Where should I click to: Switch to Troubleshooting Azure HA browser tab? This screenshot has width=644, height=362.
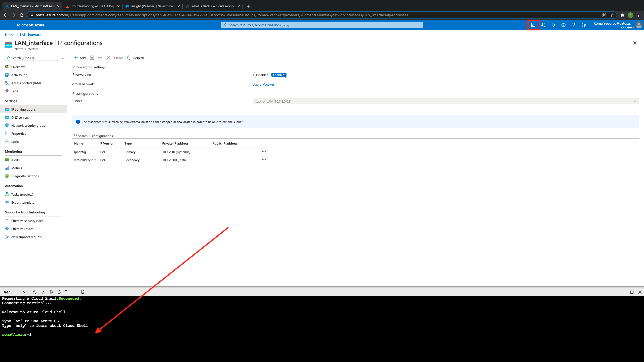(x=93, y=6)
